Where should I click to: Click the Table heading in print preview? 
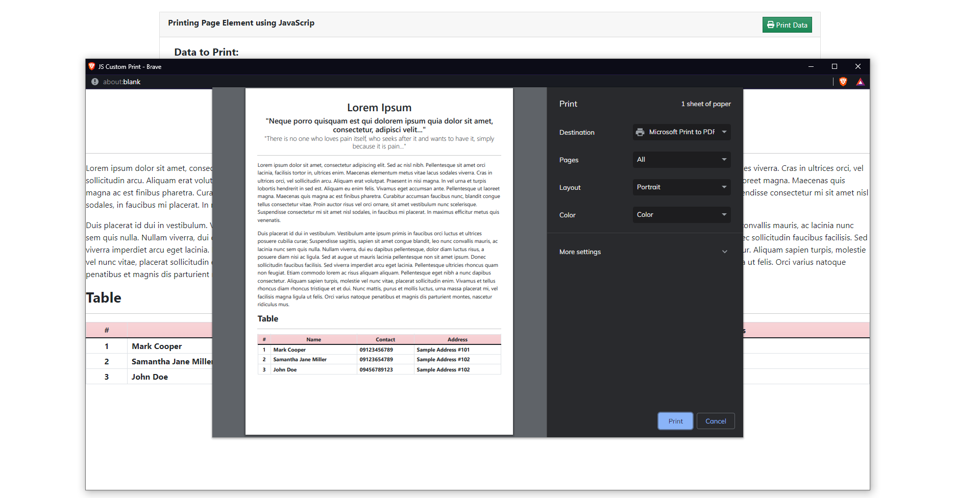(x=268, y=318)
